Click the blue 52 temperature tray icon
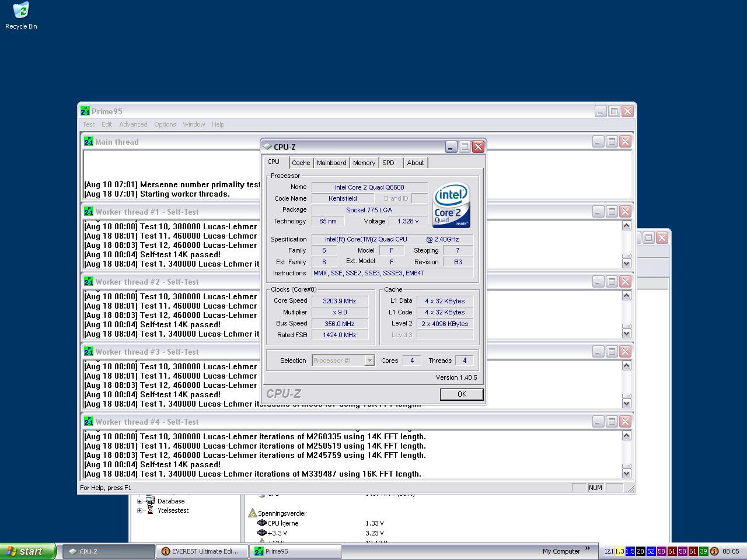Viewport: 747px width, 560px height. click(x=651, y=551)
